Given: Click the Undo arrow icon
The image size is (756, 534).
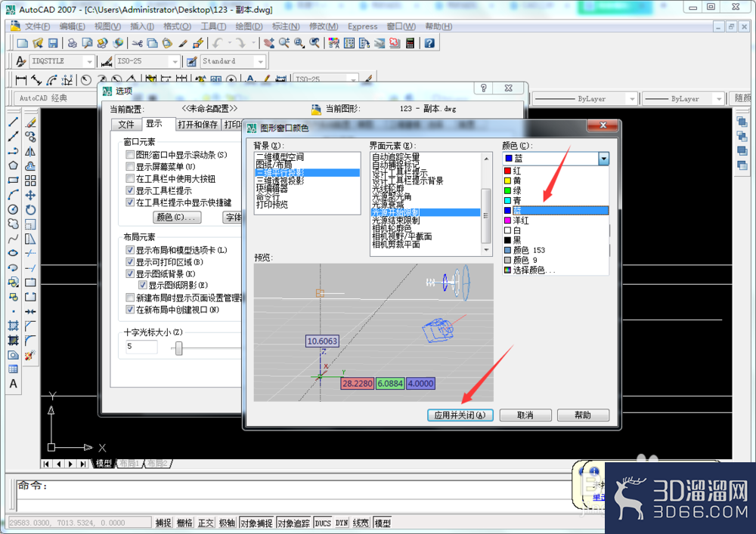Looking at the screenshot, I should coord(218,43).
